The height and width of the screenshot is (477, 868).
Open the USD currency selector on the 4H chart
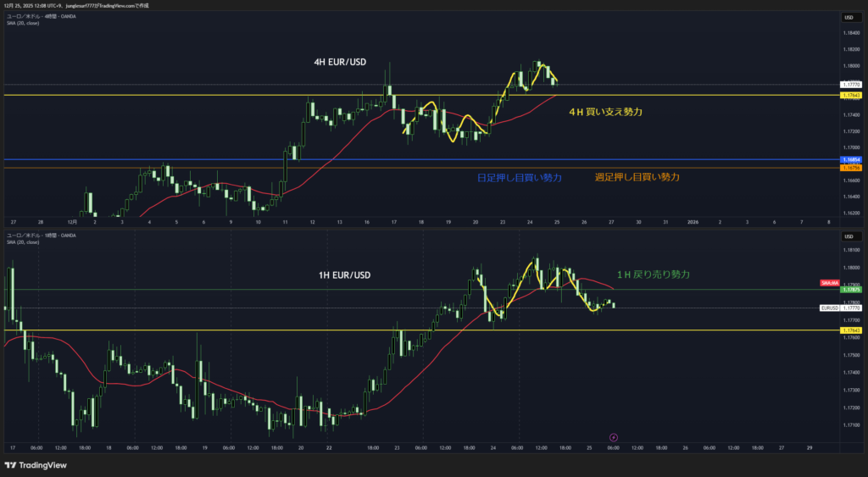(847, 17)
